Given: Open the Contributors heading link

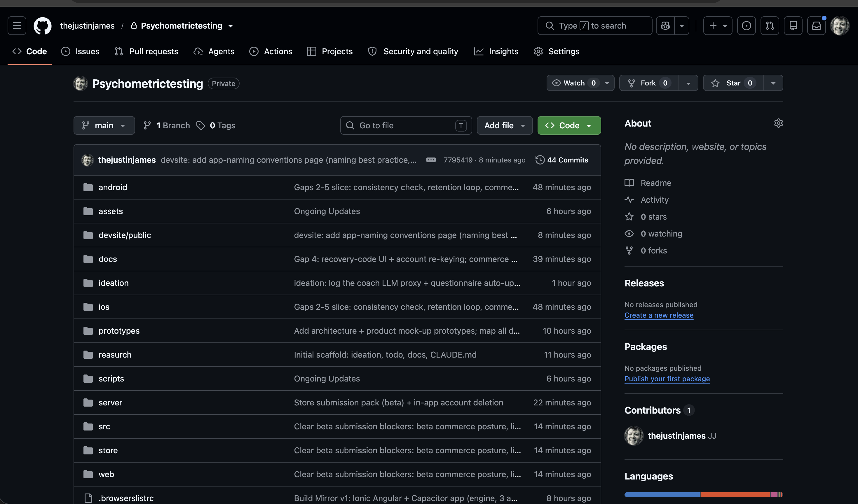Looking at the screenshot, I should (659, 410).
